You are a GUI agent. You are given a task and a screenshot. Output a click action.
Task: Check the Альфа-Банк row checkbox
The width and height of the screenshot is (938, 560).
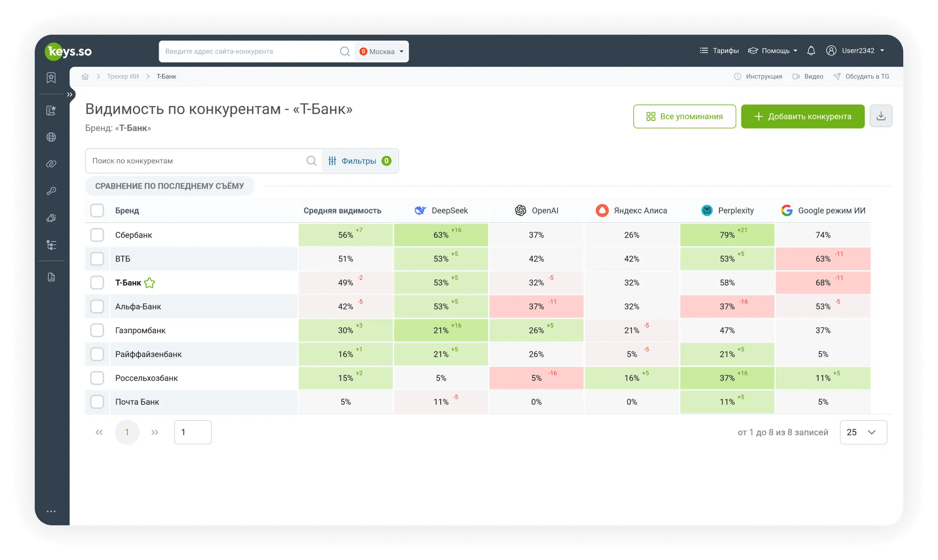click(97, 306)
